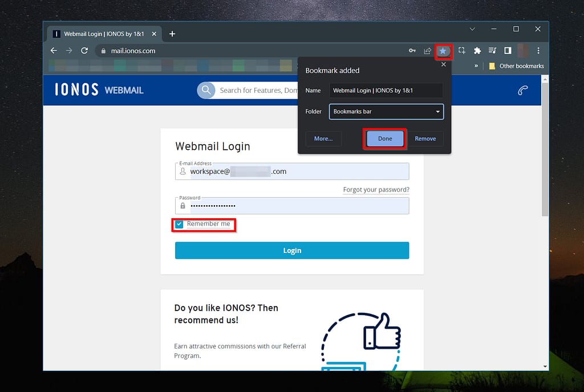Click the scrollbar up arrow
Viewport: 584px width, 392px height.
pos(545,79)
